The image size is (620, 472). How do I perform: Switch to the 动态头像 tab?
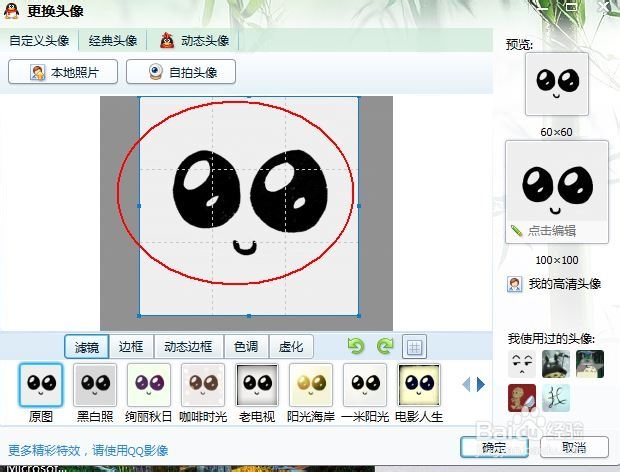click(194, 40)
